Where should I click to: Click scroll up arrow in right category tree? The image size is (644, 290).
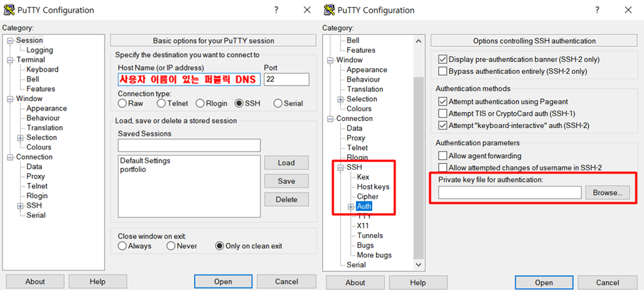tap(418, 41)
